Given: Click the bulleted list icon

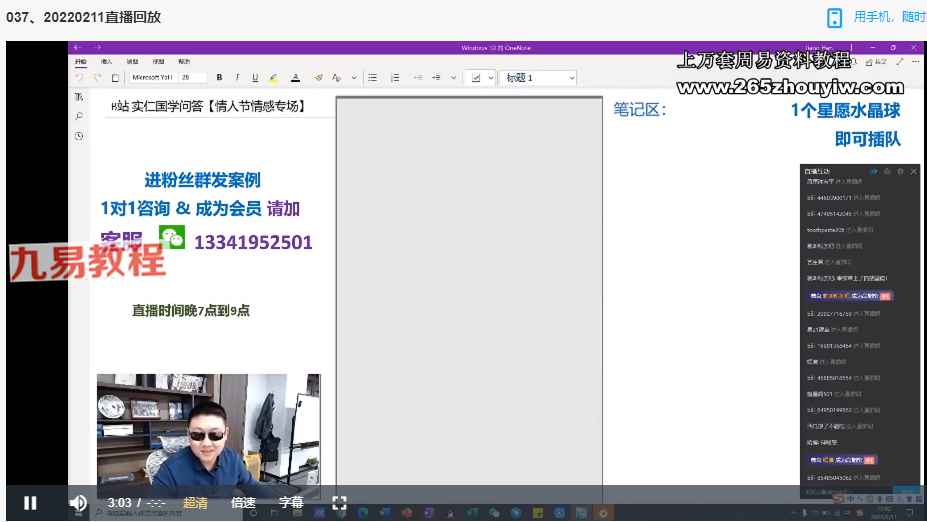Looking at the screenshot, I should (x=372, y=77).
